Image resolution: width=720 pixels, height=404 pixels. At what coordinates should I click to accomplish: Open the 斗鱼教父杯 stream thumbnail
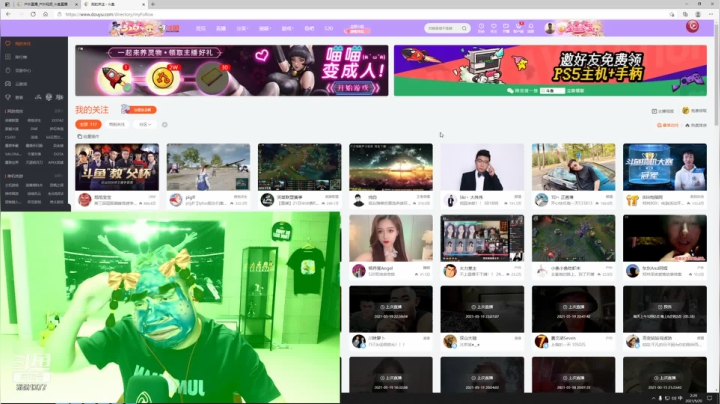117,167
